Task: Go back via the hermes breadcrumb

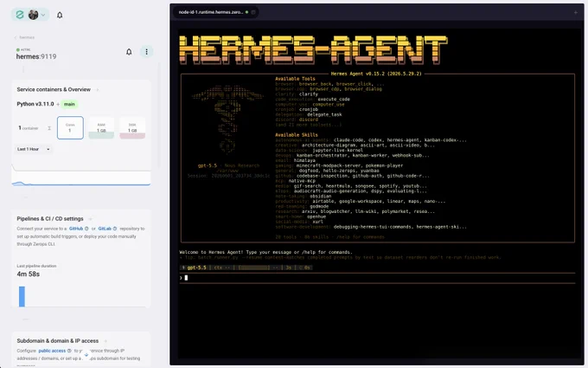Action: (x=24, y=37)
